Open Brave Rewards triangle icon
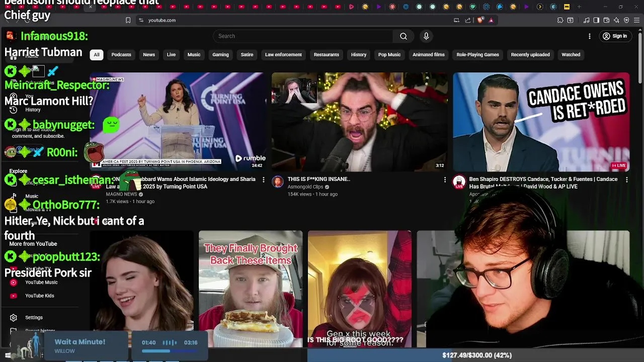Image resolution: width=644 pixels, height=362 pixels. pyautogui.click(x=491, y=20)
